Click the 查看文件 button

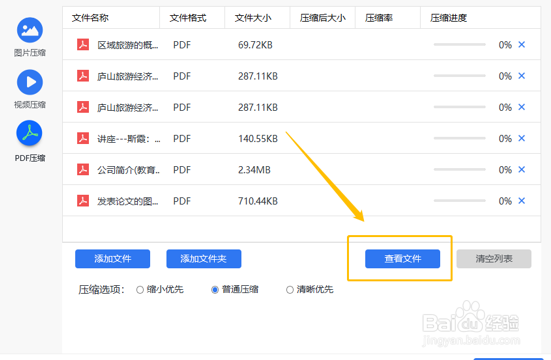point(402,259)
